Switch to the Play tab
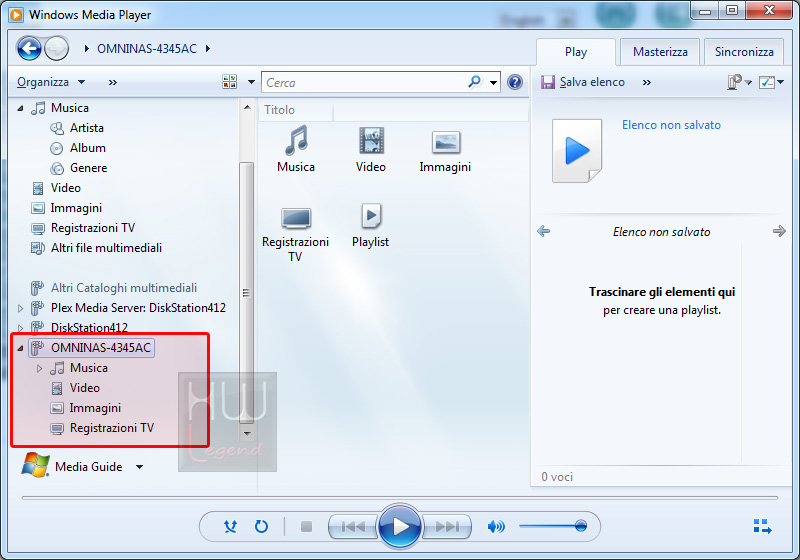This screenshot has height=560, width=800. [x=576, y=52]
